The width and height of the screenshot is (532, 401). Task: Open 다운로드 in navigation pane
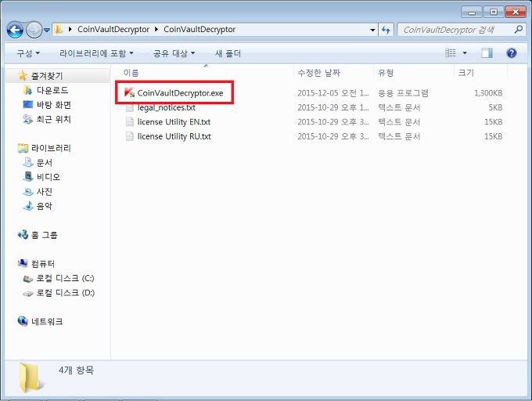click(52, 90)
